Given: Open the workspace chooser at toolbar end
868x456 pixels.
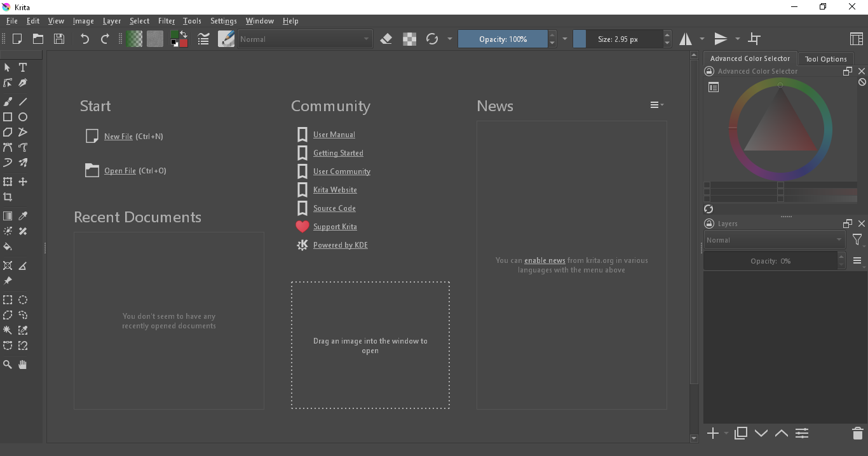Looking at the screenshot, I should coord(856,39).
